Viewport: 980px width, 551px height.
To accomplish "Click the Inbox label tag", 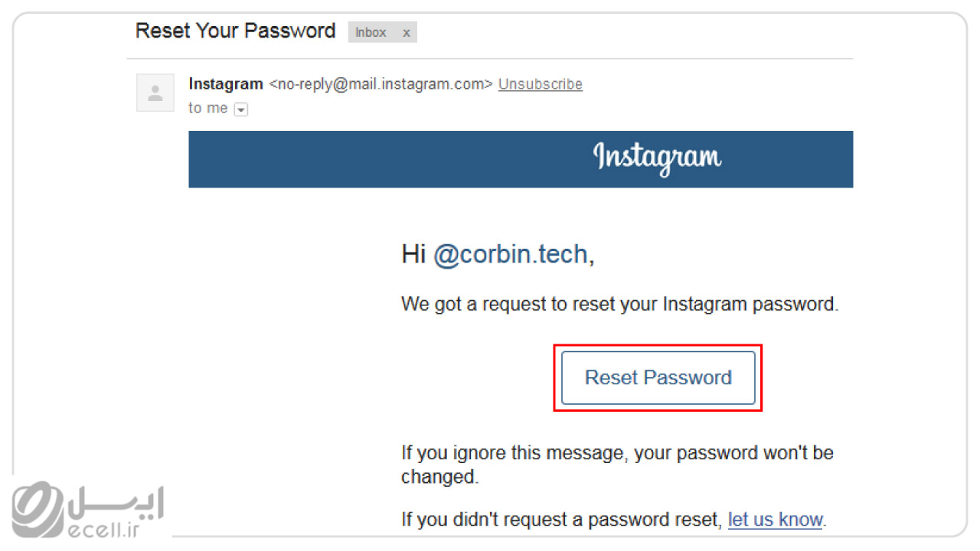I will (371, 33).
